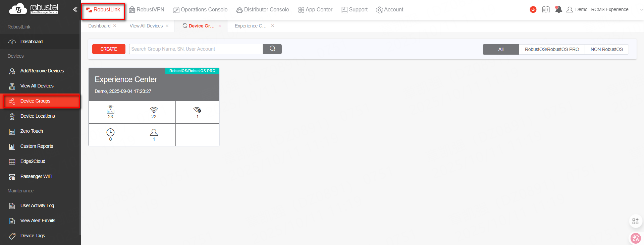Close the Experience C… tab
The width and height of the screenshot is (644, 245).
(273, 26)
